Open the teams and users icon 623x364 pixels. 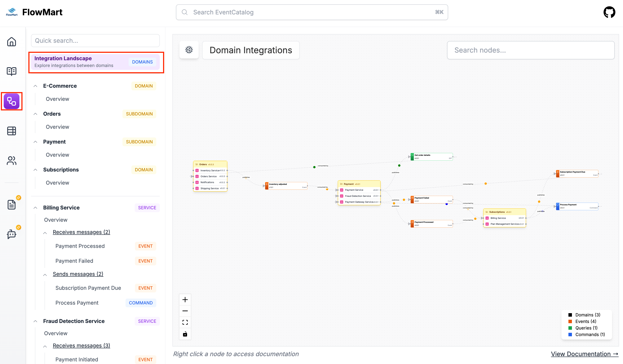(x=11, y=161)
